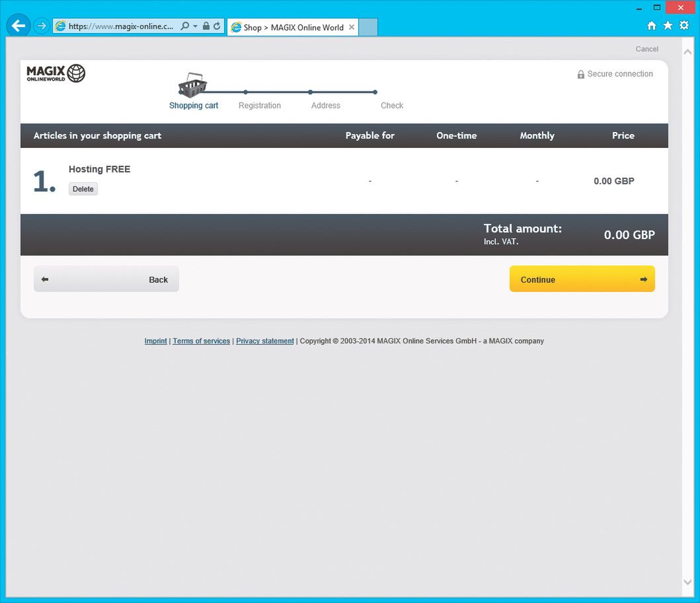Screen dimensions: 700x603
Task: Click the scrollbar up arrow
Action: 687,52
